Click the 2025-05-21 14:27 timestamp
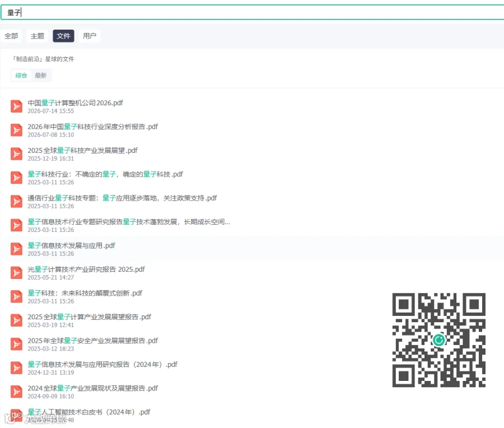 click(51, 277)
